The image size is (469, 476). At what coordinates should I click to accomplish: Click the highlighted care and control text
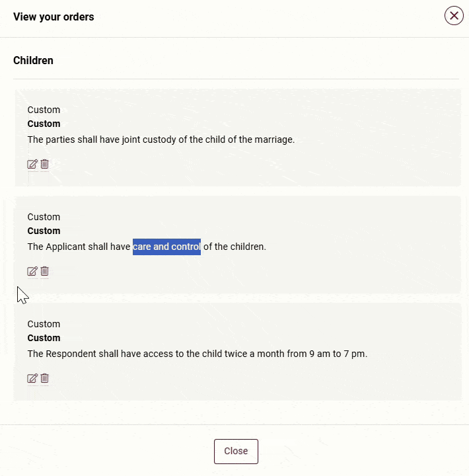(166, 247)
